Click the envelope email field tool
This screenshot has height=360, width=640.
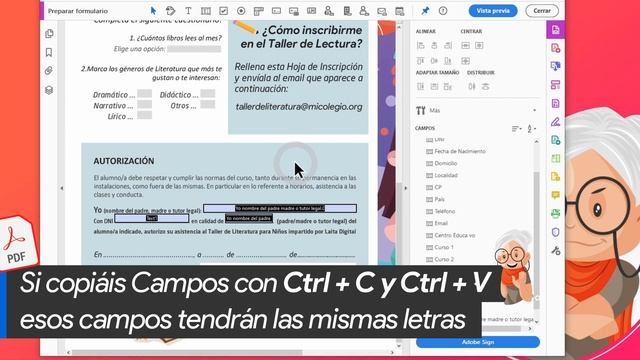(x=382, y=11)
